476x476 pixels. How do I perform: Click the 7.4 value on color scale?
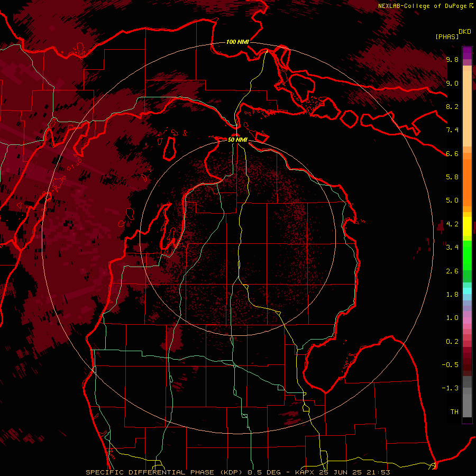pos(452,130)
